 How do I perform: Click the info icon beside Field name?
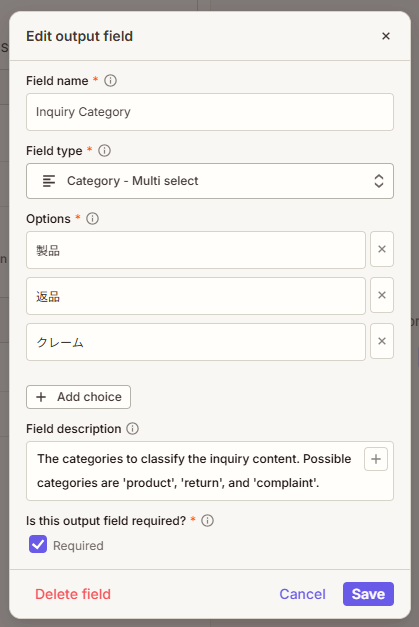coord(110,81)
